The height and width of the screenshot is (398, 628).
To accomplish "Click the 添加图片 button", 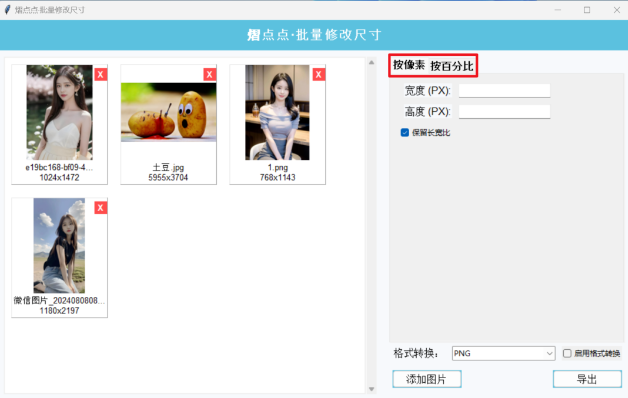I will 427,379.
